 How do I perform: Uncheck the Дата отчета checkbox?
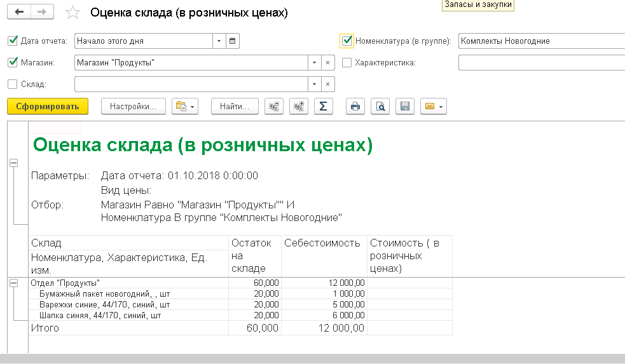13,41
